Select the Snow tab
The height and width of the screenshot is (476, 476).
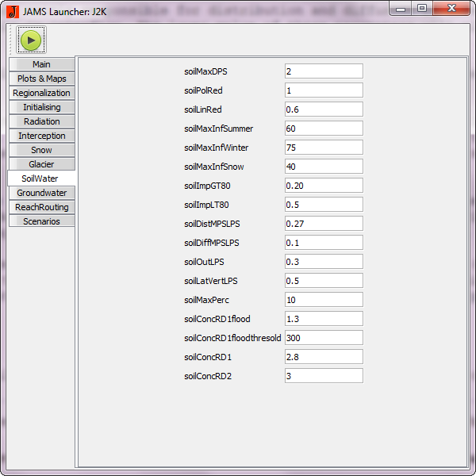click(x=42, y=150)
